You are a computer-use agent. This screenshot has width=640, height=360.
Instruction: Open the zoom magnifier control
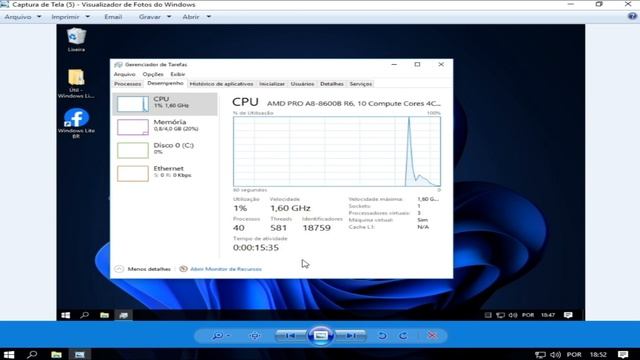point(220,336)
